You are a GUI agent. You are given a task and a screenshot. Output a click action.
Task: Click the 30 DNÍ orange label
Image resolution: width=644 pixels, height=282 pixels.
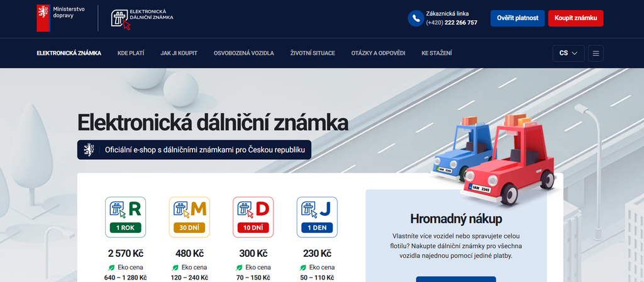pos(189,228)
